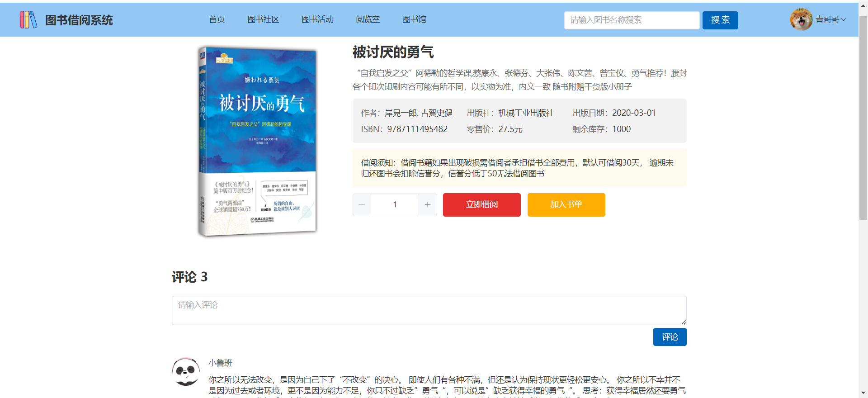Image resolution: width=868 pixels, height=398 pixels.
Task: Submit comment with 评论 button
Action: (x=670, y=337)
